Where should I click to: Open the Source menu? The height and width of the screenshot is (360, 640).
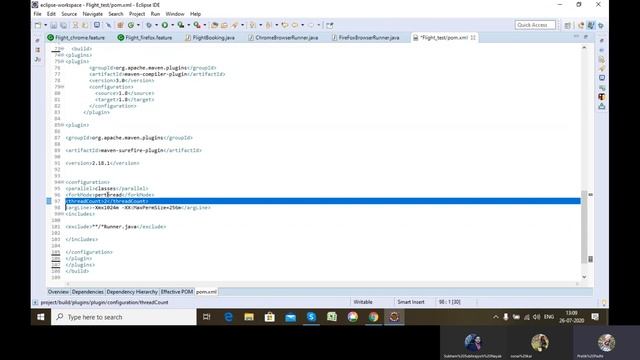click(69, 14)
